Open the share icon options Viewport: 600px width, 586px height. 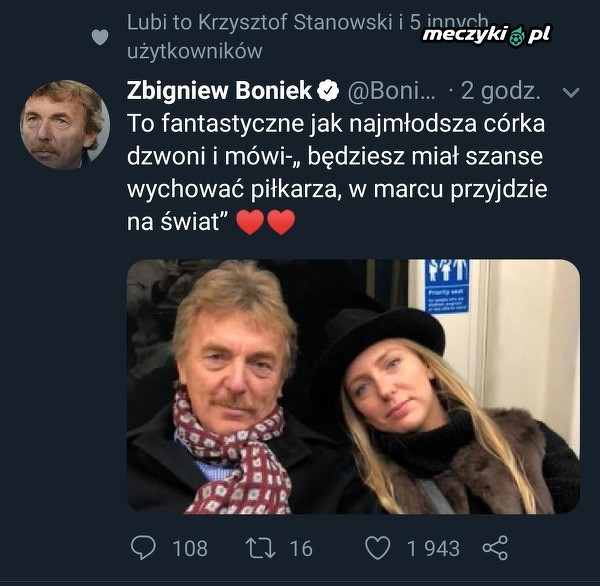[x=495, y=547]
